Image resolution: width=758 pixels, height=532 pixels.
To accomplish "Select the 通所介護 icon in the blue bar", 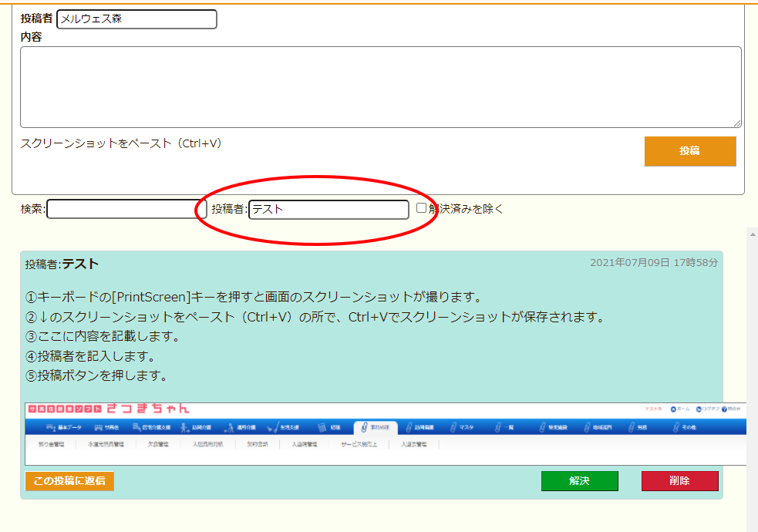I will 228,426.
